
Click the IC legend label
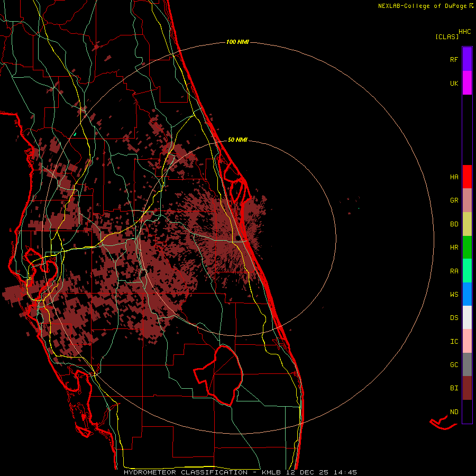pyautogui.click(x=454, y=342)
